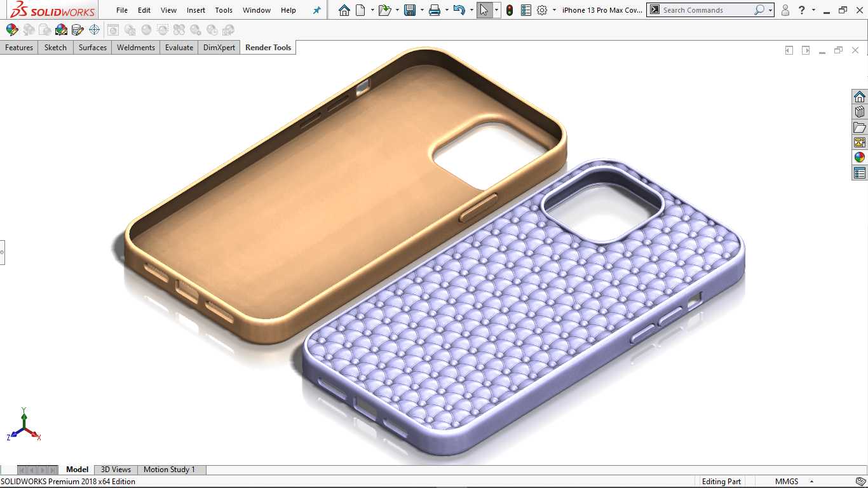Open the Options gear icon
The height and width of the screenshot is (488, 868).
pyautogui.click(x=542, y=10)
